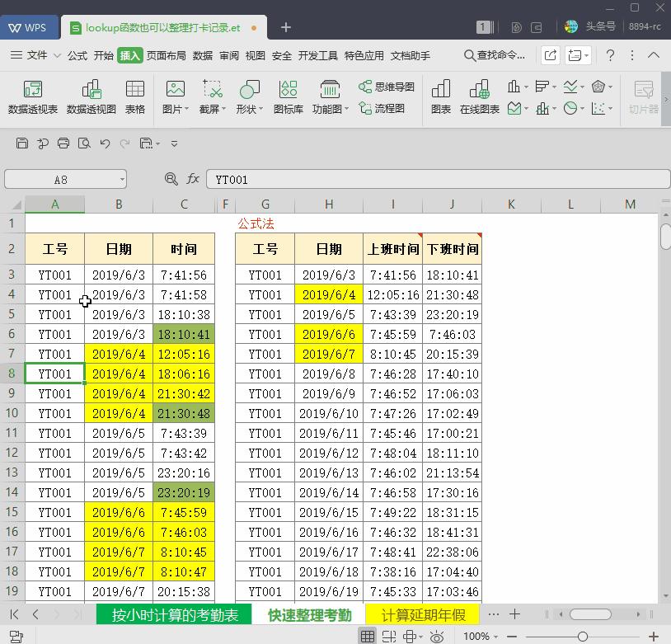
Task: Add a new document tab
Action: click(286, 27)
